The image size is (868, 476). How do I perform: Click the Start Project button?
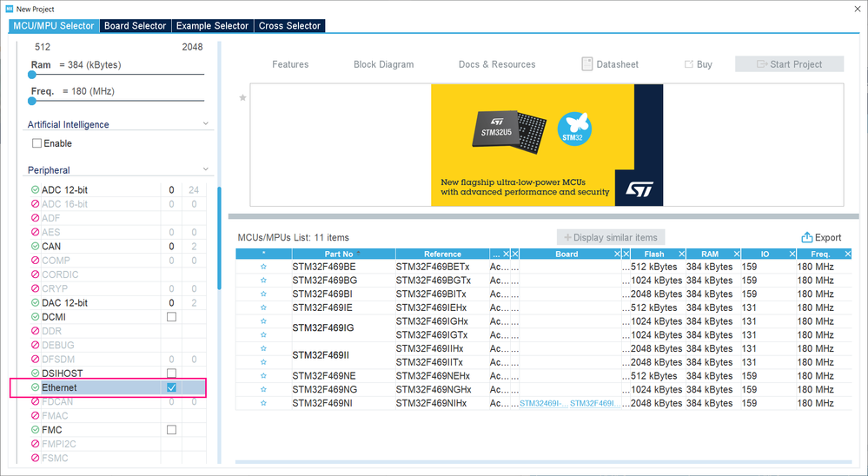790,64
